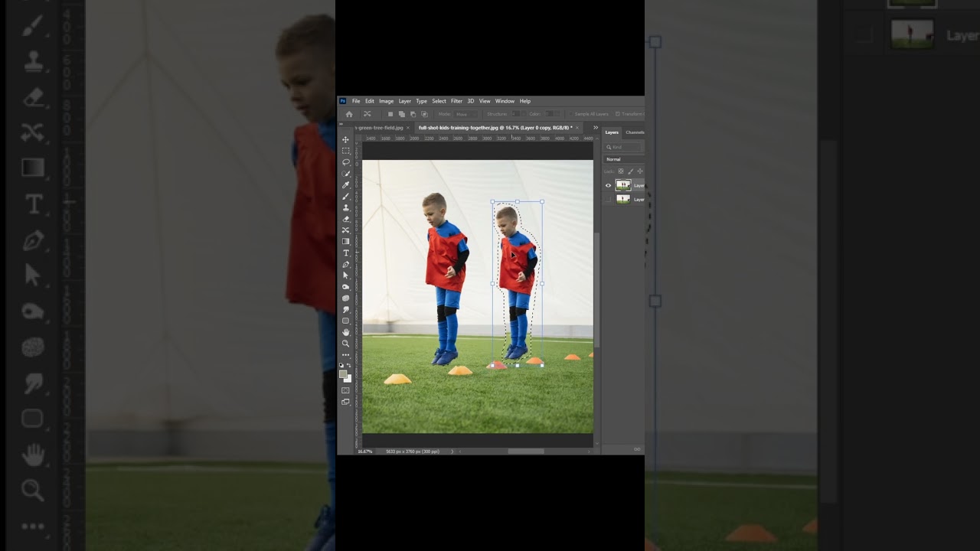The image size is (980, 551).
Task: Click the link layers icon at panel bottom
Action: 637,449
